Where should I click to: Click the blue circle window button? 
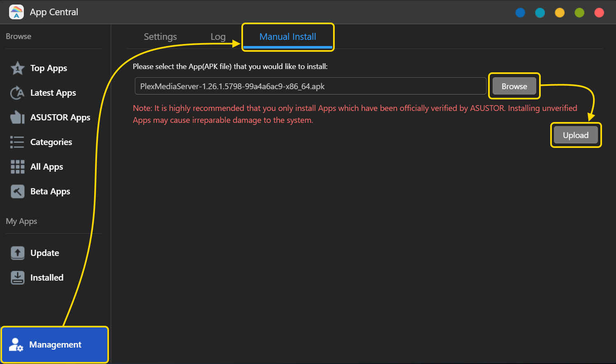click(520, 13)
